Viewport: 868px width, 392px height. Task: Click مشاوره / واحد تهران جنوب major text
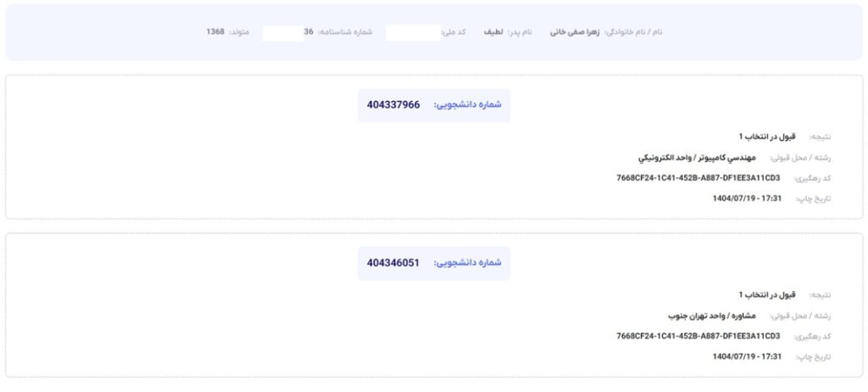click(716, 315)
